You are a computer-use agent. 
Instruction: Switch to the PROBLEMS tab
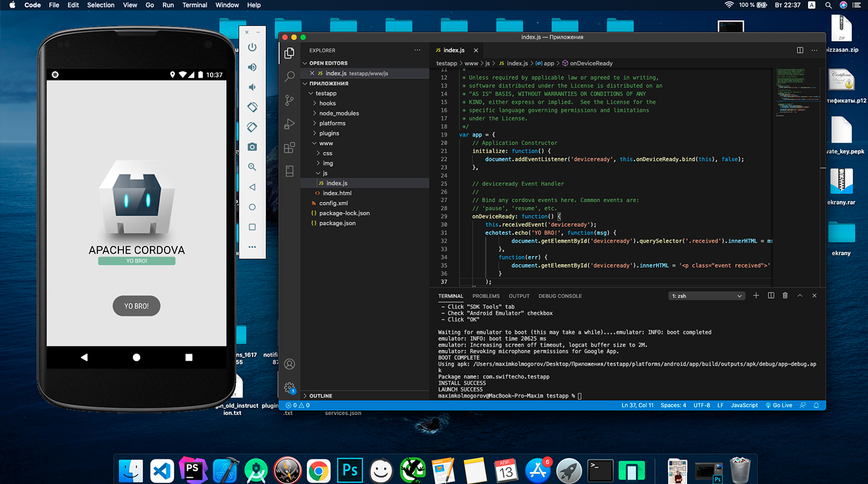[486, 296]
